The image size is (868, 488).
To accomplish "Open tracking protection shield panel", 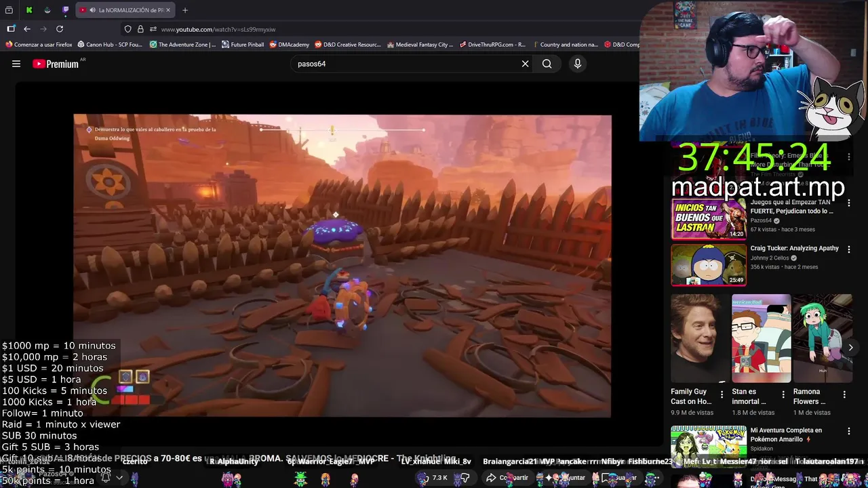I will (x=127, y=29).
